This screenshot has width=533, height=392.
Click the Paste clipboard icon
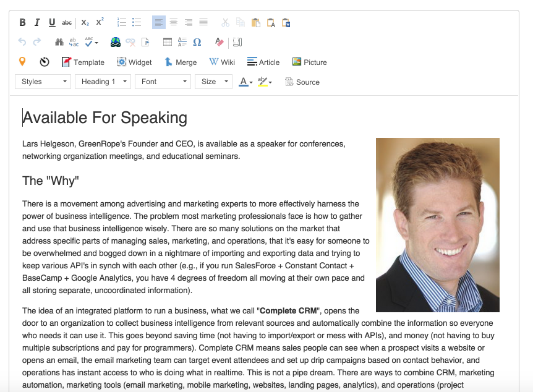pyautogui.click(x=255, y=22)
